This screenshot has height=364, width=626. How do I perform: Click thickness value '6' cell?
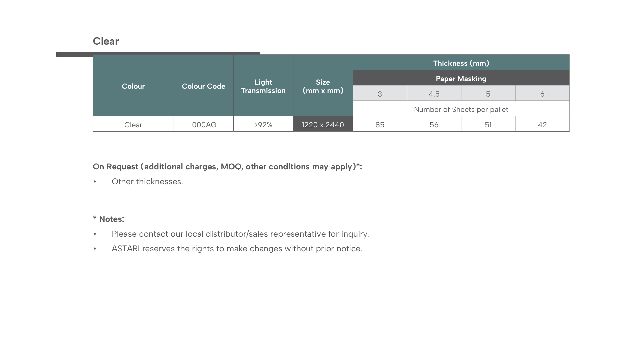coord(542,93)
